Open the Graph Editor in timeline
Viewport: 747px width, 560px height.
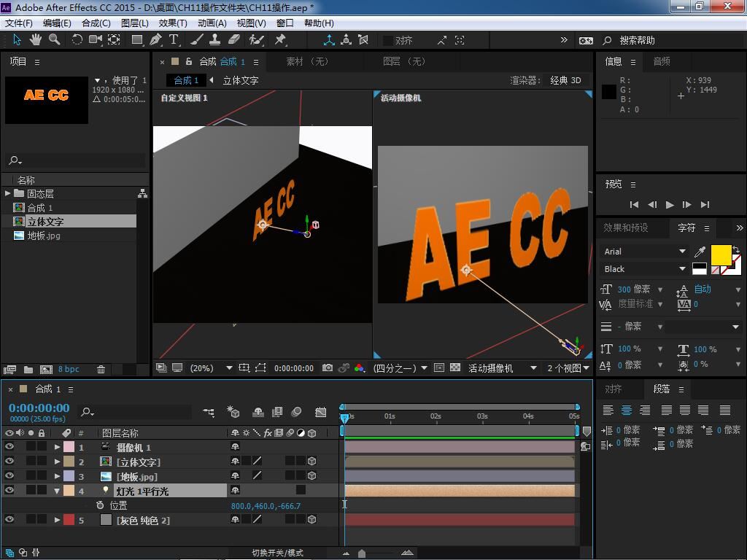point(320,412)
